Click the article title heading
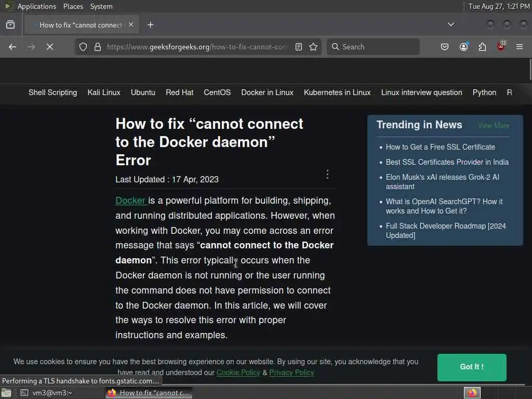 coord(209,142)
